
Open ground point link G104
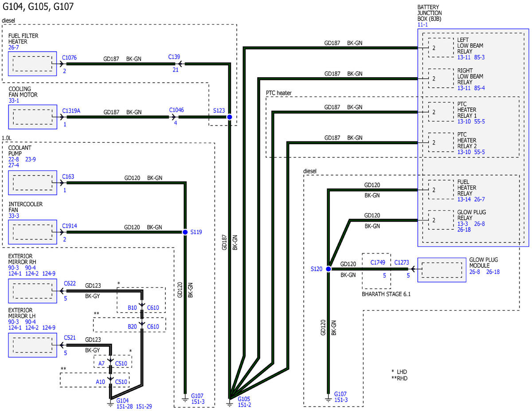(122, 400)
